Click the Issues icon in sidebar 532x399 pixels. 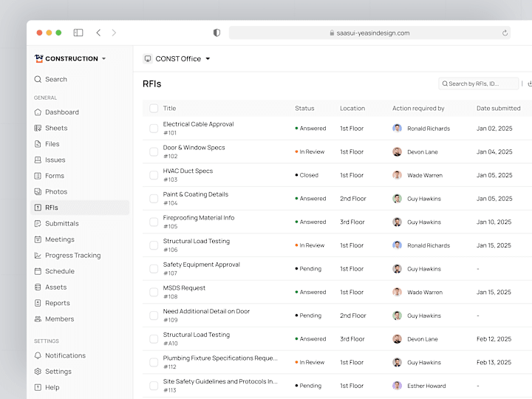38,160
